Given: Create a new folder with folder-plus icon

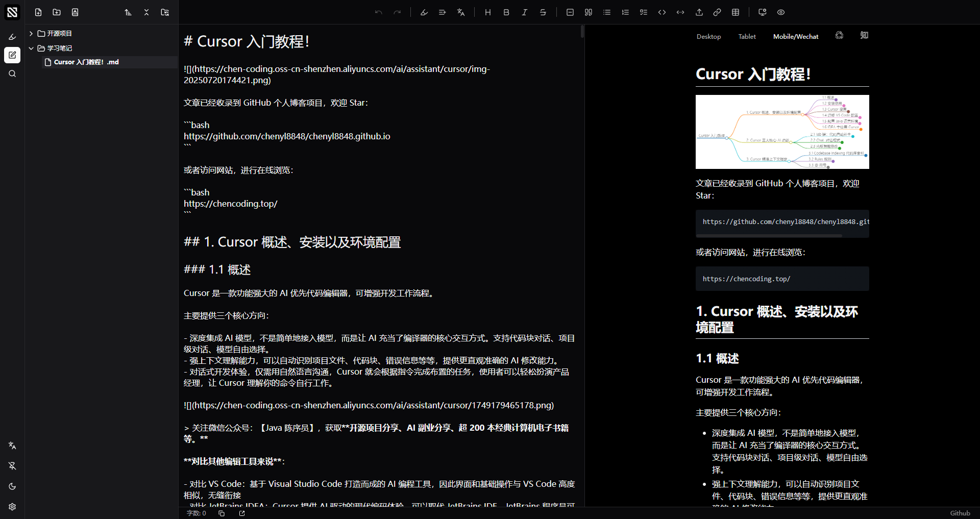Looking at the screenshot, I should [x=57, y=12].
